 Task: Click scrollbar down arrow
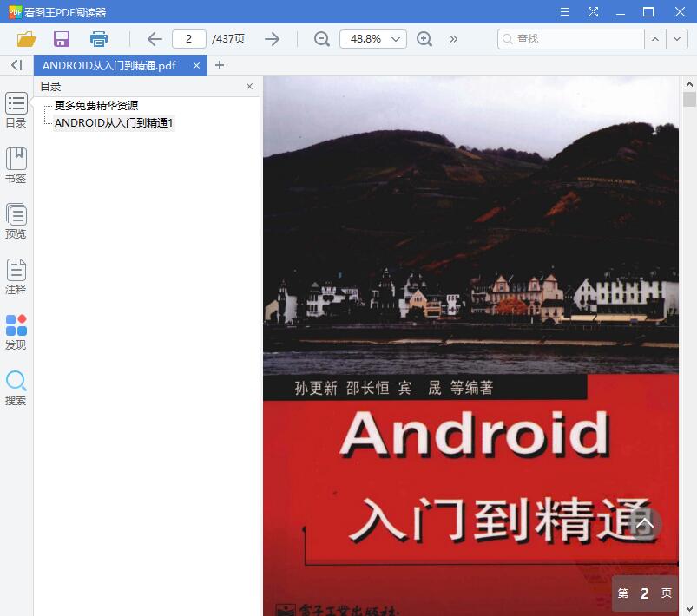point(689,609)
